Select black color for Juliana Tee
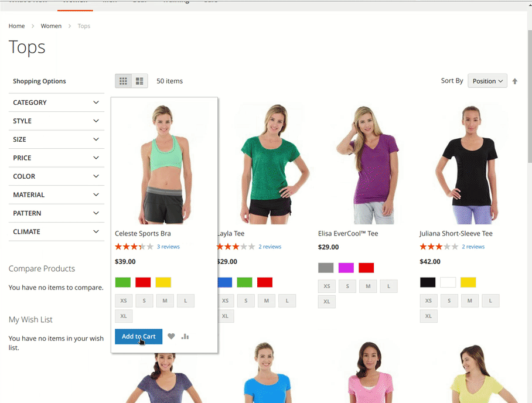532x403 pixels. [428, 282]
